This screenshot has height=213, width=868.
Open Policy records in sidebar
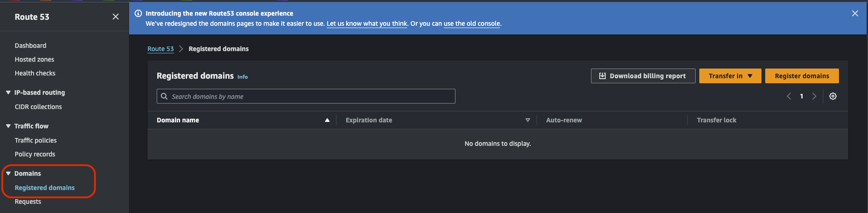tap(35, 154)
